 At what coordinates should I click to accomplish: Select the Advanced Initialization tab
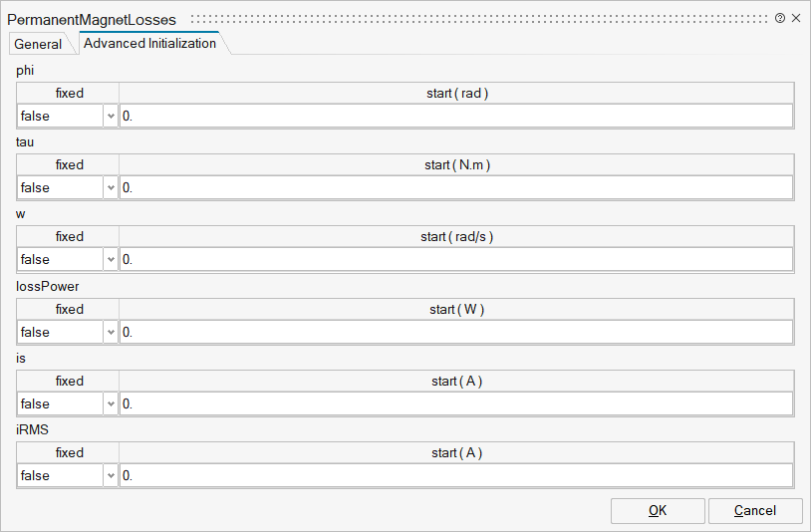coord(149,44)
